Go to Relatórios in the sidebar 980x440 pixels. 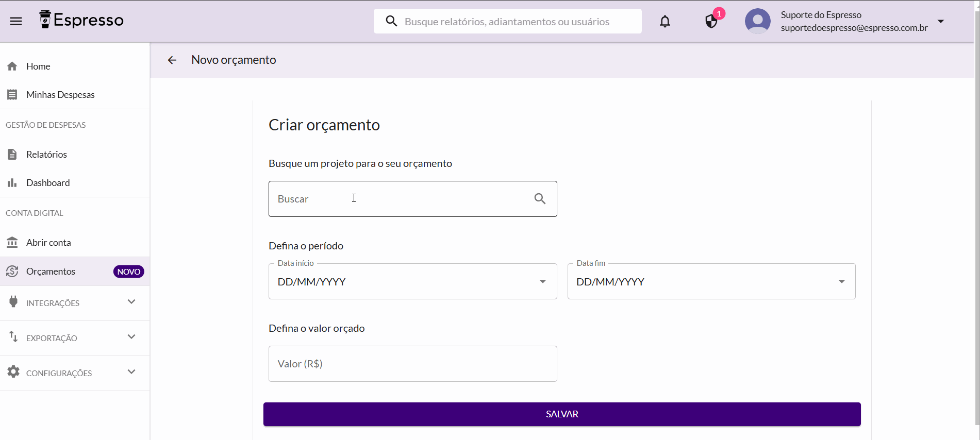coord(75,154)
